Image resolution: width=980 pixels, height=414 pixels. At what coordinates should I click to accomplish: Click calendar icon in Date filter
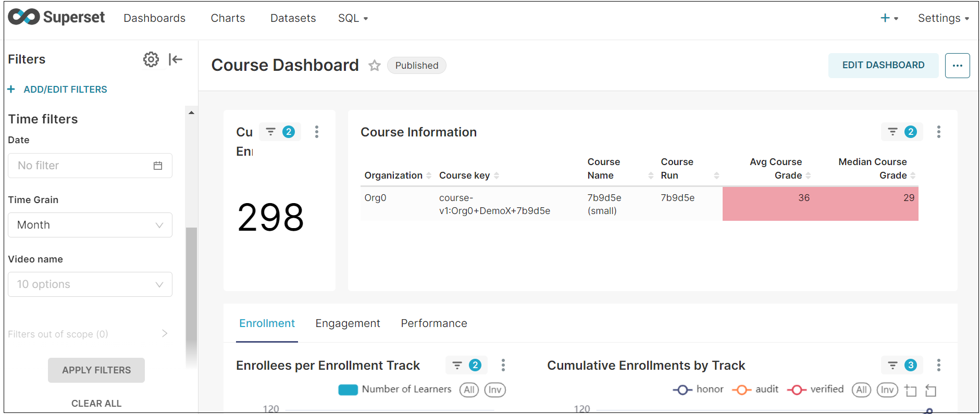tap(158, 166)
